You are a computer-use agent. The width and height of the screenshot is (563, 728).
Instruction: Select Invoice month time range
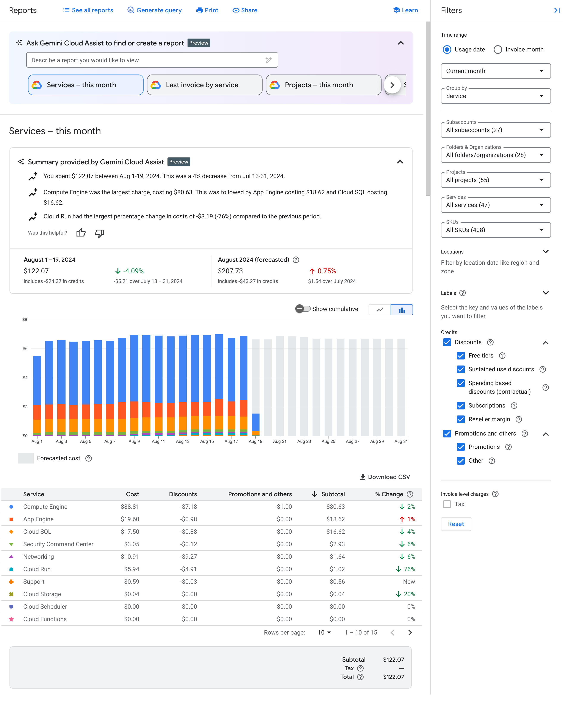(x=499, y=50)
